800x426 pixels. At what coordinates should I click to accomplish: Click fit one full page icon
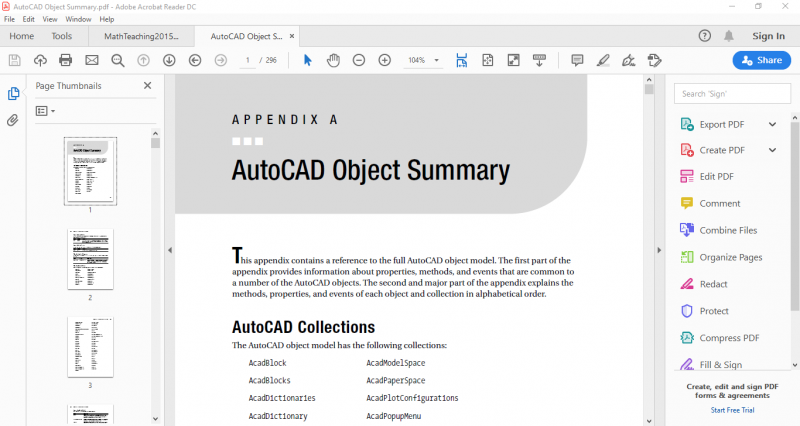click(488, 60)
